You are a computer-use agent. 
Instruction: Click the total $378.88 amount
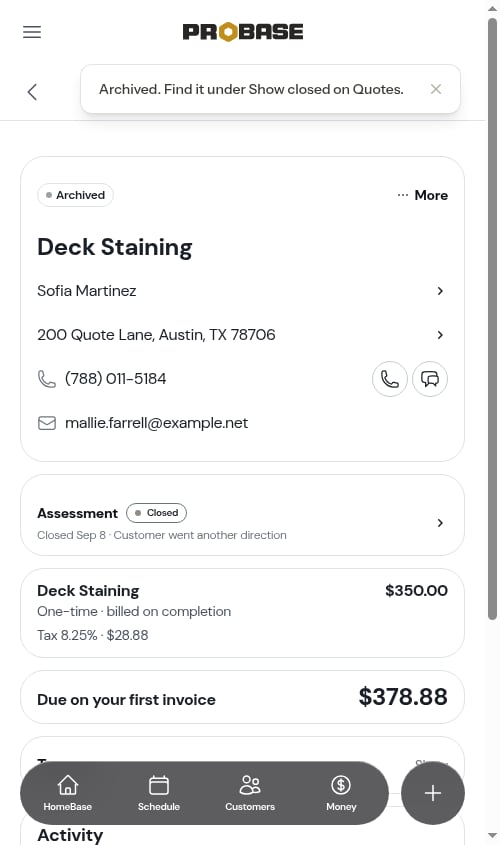403,697
